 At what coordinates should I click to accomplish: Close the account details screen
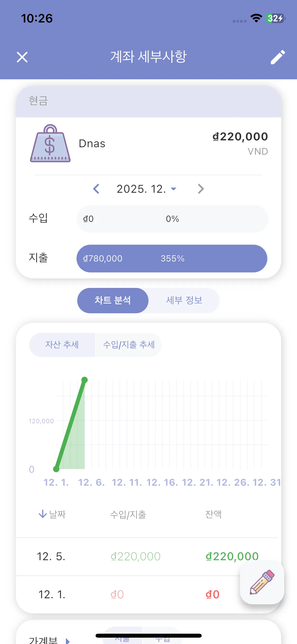pyautogui.click(x=22, y=57)
